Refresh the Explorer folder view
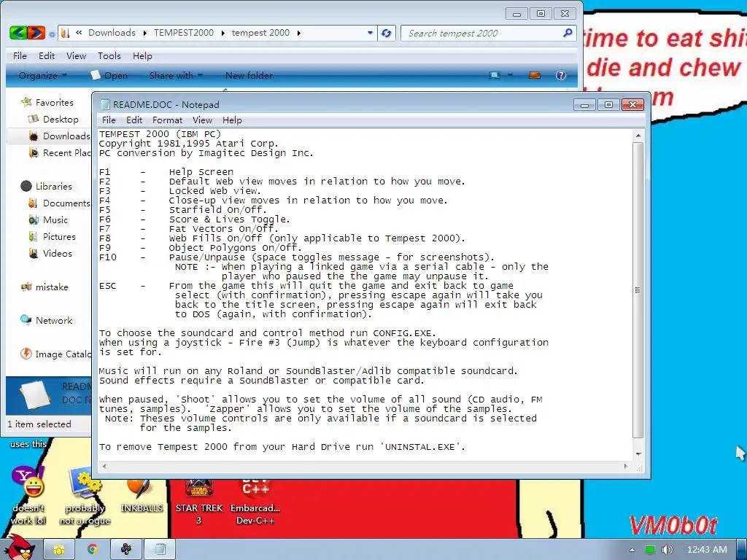Screen dimensions: 747x560 pyautogui.click(x=387, y=33)
